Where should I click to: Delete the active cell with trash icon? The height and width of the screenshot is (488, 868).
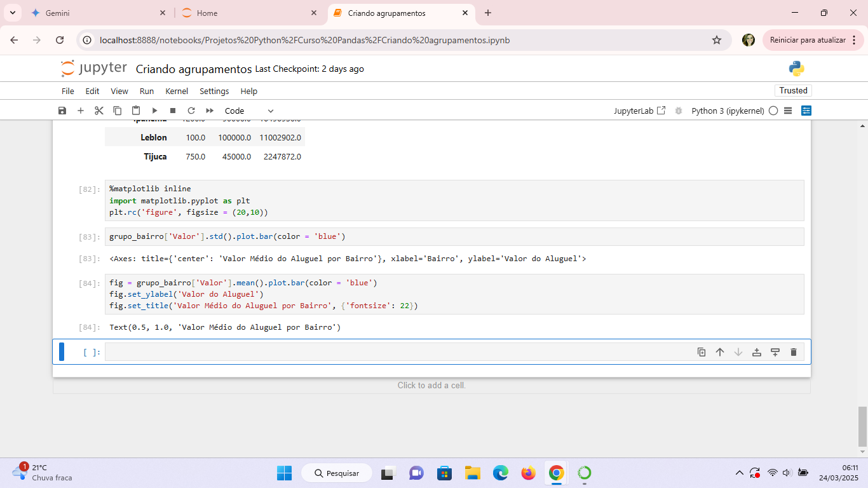pyautogui.click(x=794, y=352)
